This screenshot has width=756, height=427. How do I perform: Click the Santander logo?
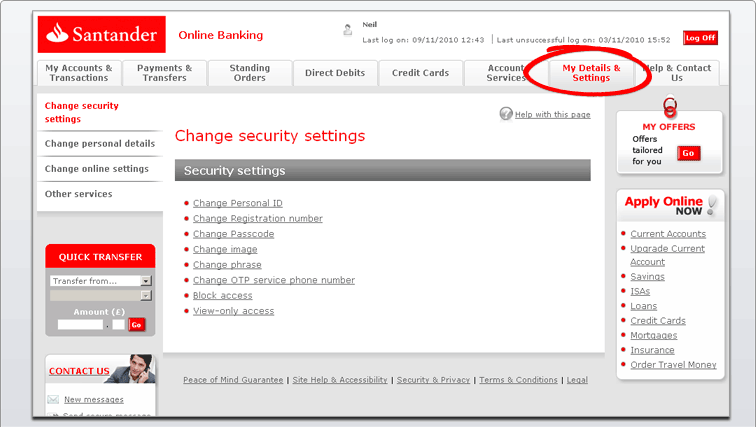coord(102,34)
